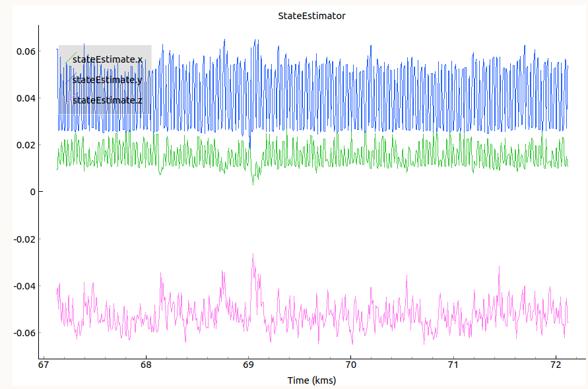Toggle the stateEstimate.y legend label

tap(108, 80)
